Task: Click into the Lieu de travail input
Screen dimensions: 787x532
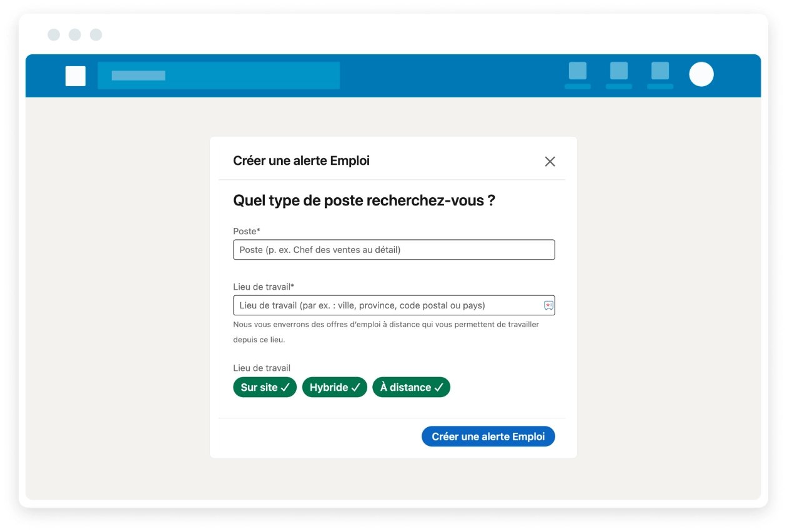Action: [x=387, y=305]
